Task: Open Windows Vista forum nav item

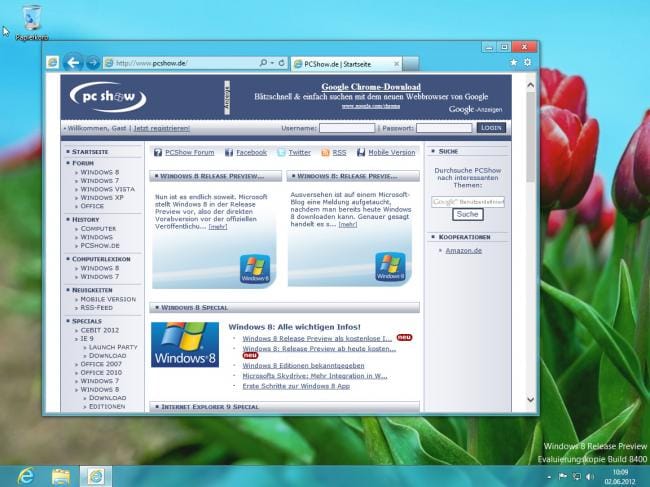Action: pyautogui.click(x=107, y=189)
